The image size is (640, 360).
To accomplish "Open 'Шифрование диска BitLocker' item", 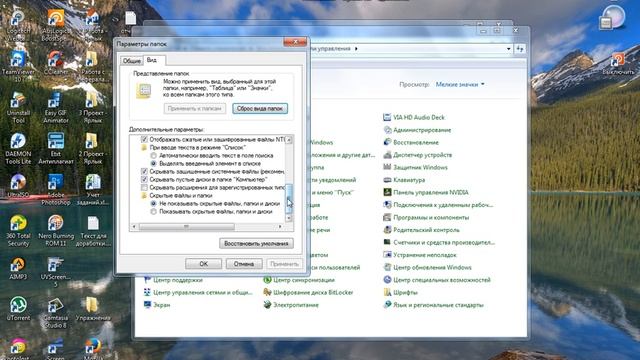I will (x=313, y=293).
